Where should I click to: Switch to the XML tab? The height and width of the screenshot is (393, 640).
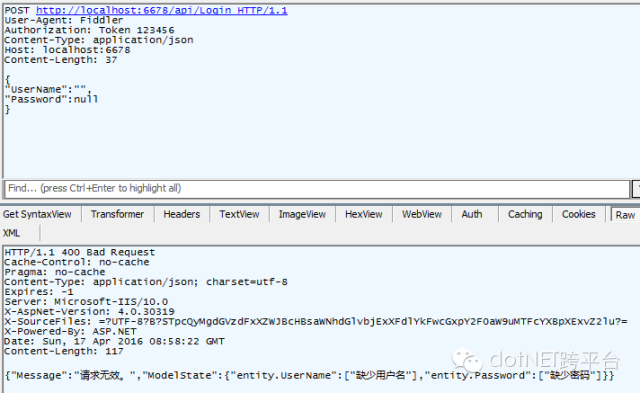[11, 233]
